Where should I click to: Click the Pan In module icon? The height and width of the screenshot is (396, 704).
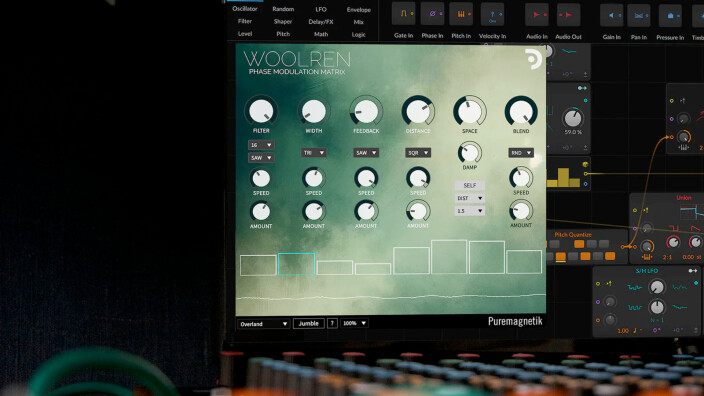(x=639, y=16)
